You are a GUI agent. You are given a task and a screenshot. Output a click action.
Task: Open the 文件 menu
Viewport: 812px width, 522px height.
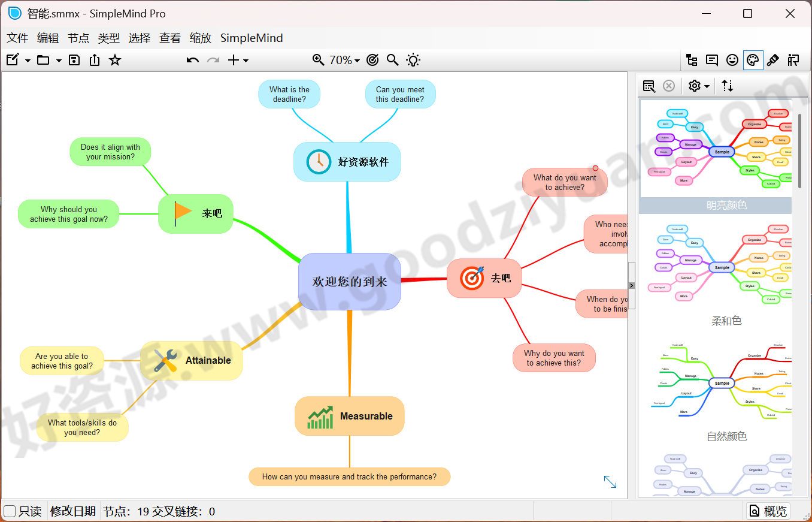tap(17, 38)
